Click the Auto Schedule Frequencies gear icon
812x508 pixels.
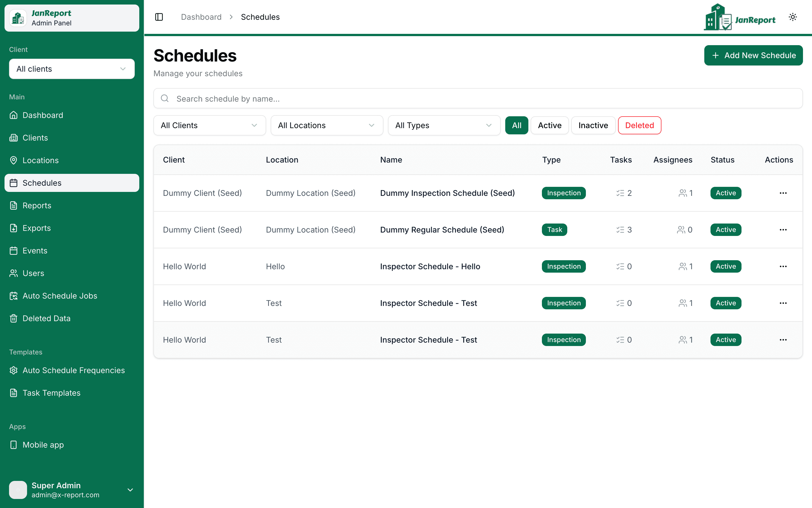pos(14,370)
